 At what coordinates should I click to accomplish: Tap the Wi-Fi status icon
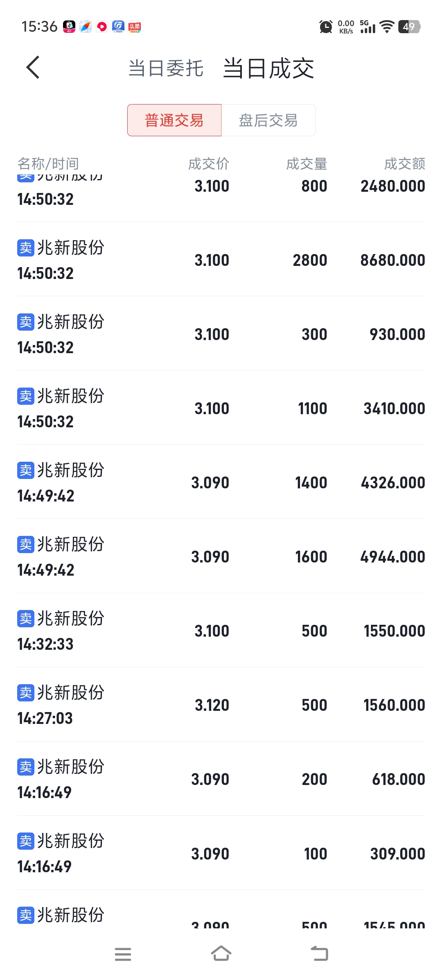point(386,27)
